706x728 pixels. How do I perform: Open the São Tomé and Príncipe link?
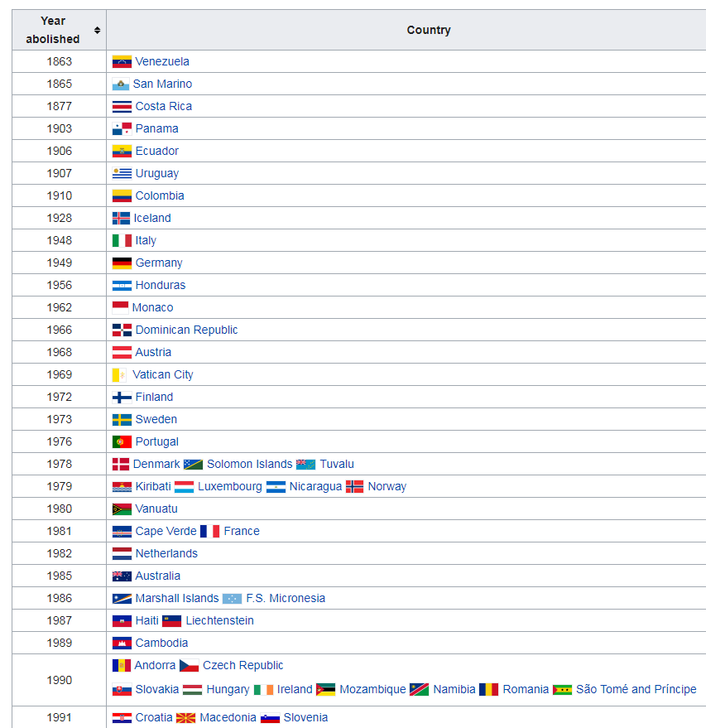click(636, 689)
